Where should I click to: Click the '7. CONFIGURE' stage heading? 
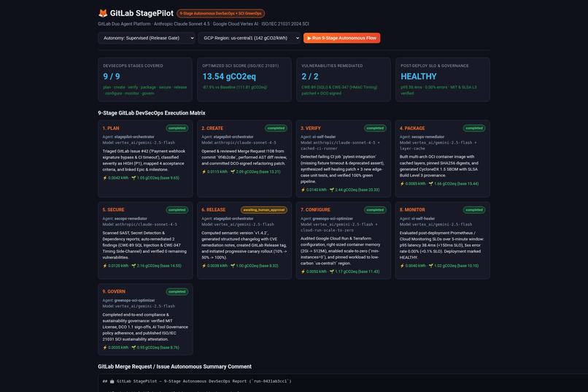[x=315, y=210]
